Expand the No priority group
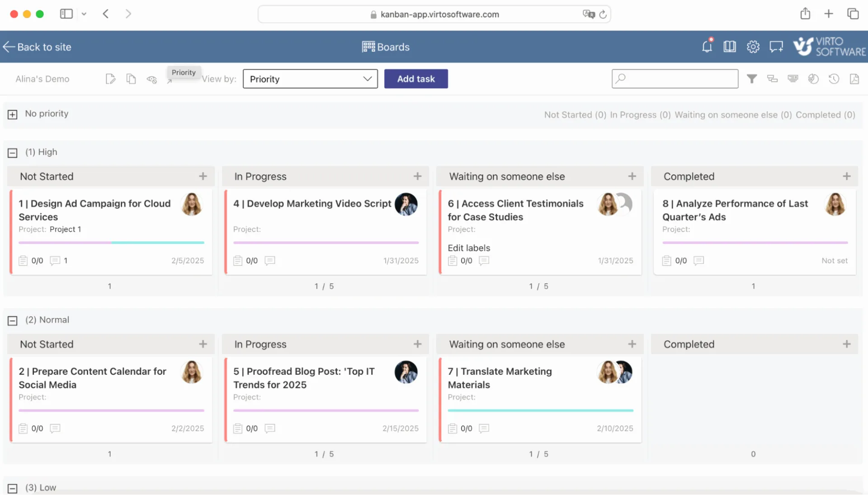868x495 pixels. 12,114
